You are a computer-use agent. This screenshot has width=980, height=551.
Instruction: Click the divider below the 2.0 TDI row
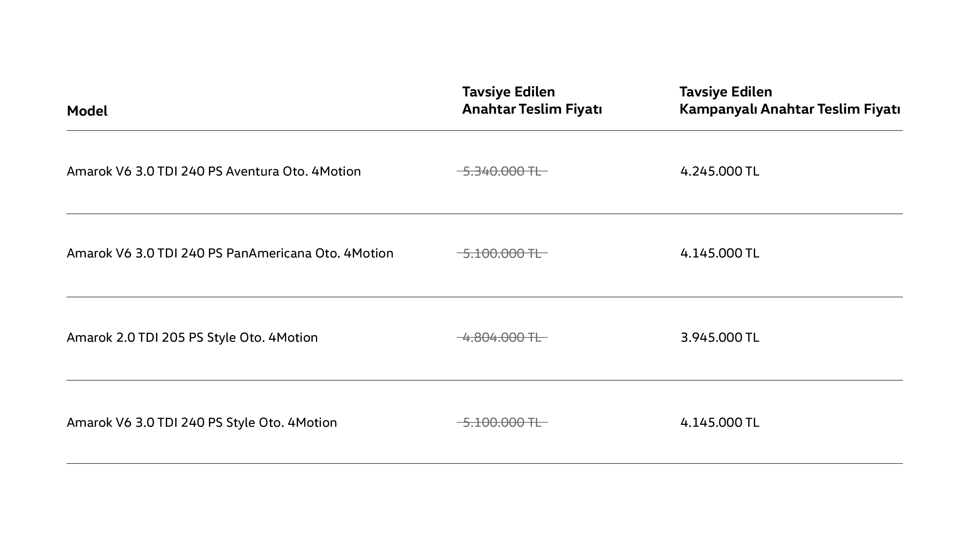coord(485,380)
